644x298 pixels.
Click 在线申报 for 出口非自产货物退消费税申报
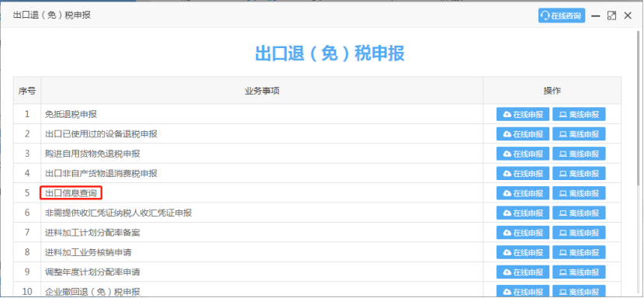pyautogui.click(x=522, y=174)
